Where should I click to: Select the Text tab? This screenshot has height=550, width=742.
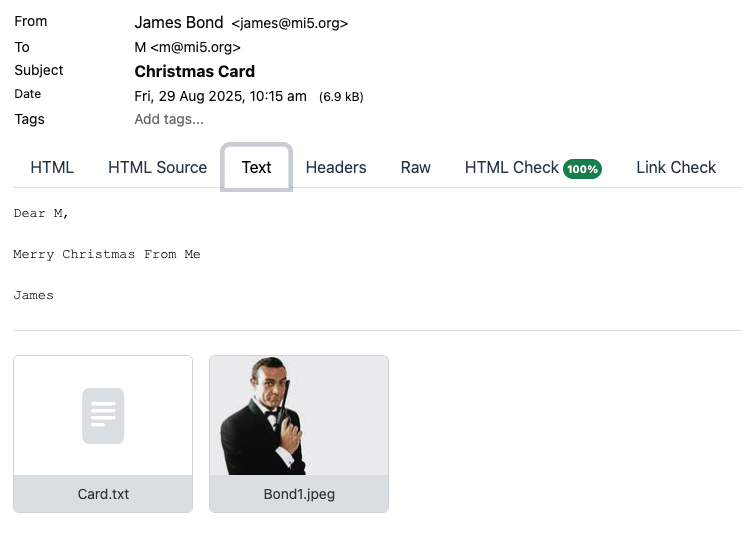click(x=256, y=167)
